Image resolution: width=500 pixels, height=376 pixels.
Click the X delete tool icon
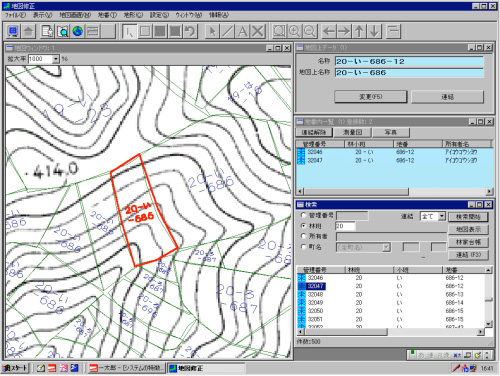pyautogui.click(x=258, y=32)
